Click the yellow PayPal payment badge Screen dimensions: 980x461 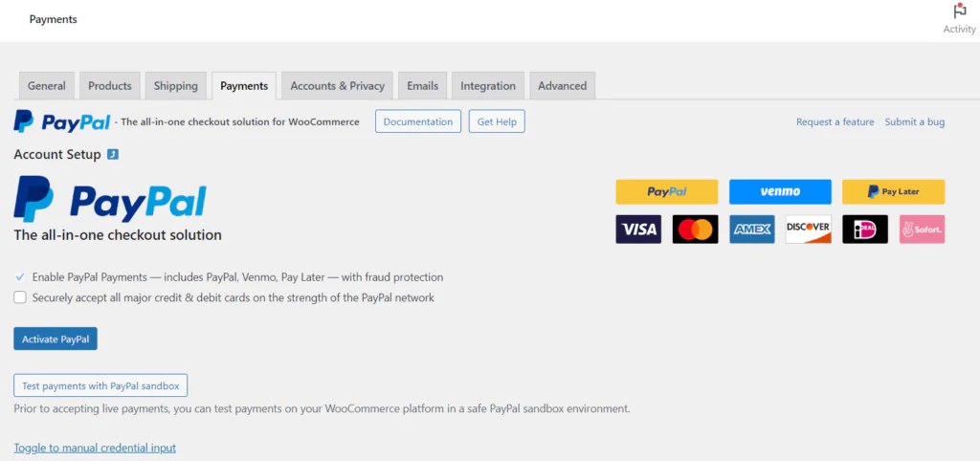[667, 192]
